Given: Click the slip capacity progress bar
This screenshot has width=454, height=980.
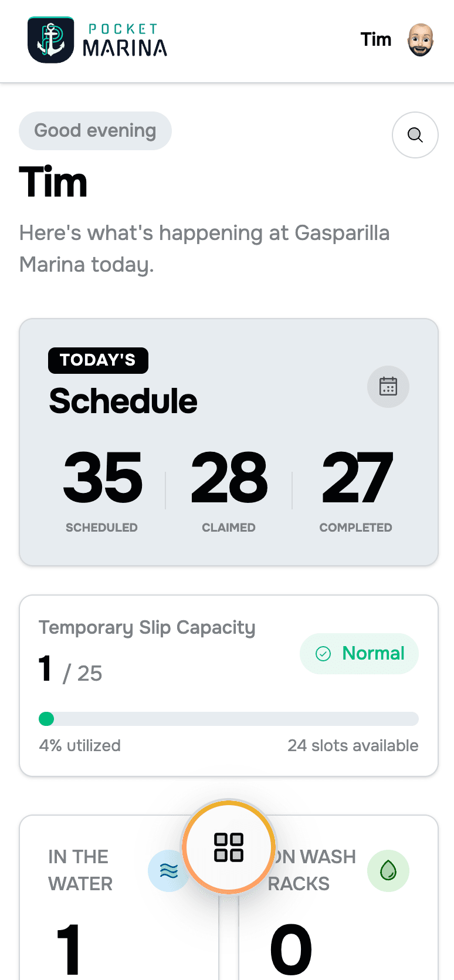Looking at the screenshot, I should click(228, 719).
